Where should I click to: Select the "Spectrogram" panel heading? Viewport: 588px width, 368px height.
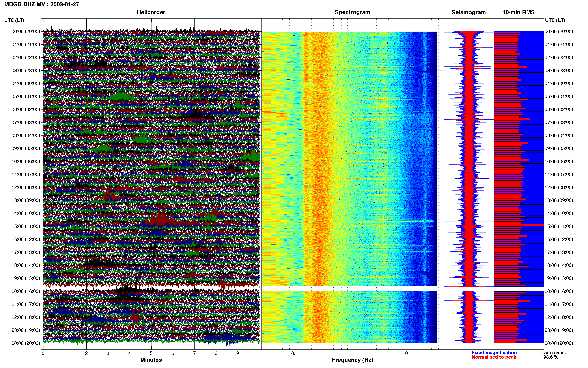tap(352, 12)
